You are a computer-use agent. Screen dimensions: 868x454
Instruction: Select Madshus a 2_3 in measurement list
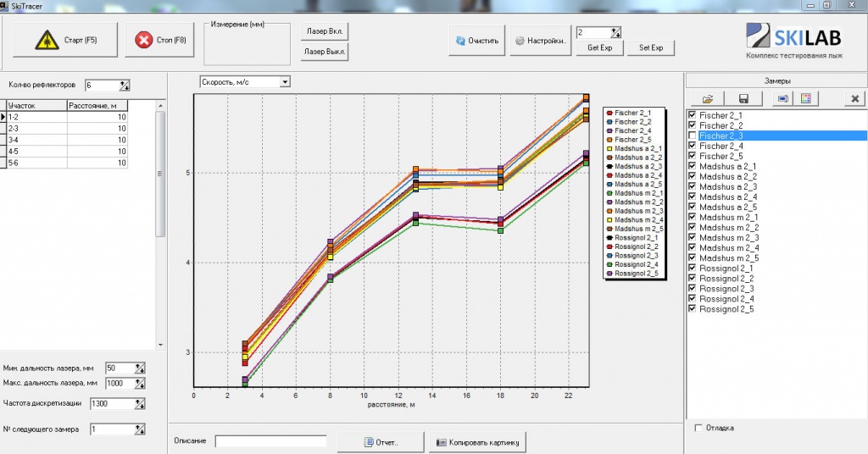pyautogui.click(x=728, y=186)
